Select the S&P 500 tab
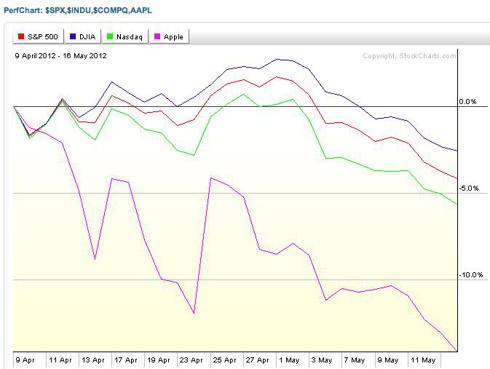Screen dimensions: 490x369 [38, 37]
